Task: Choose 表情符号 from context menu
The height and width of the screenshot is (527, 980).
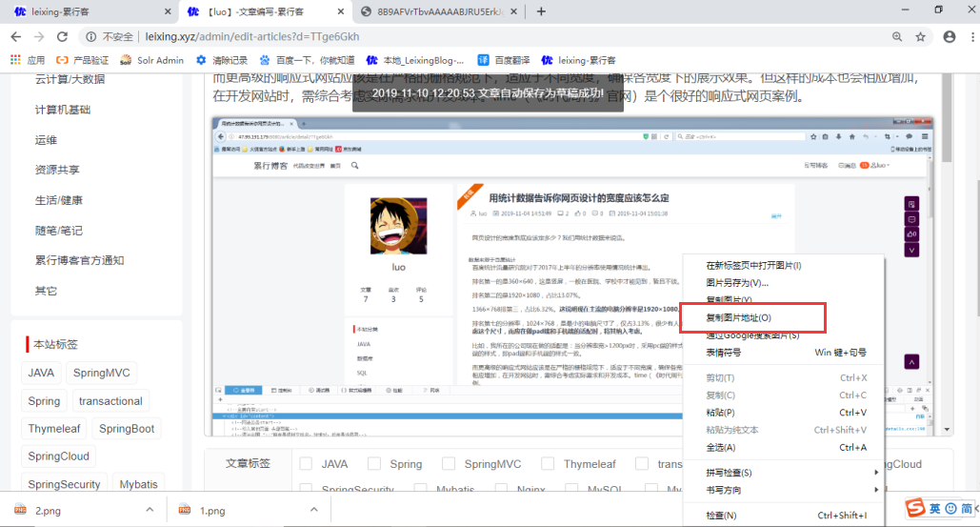Action: (x=784, y=353)
